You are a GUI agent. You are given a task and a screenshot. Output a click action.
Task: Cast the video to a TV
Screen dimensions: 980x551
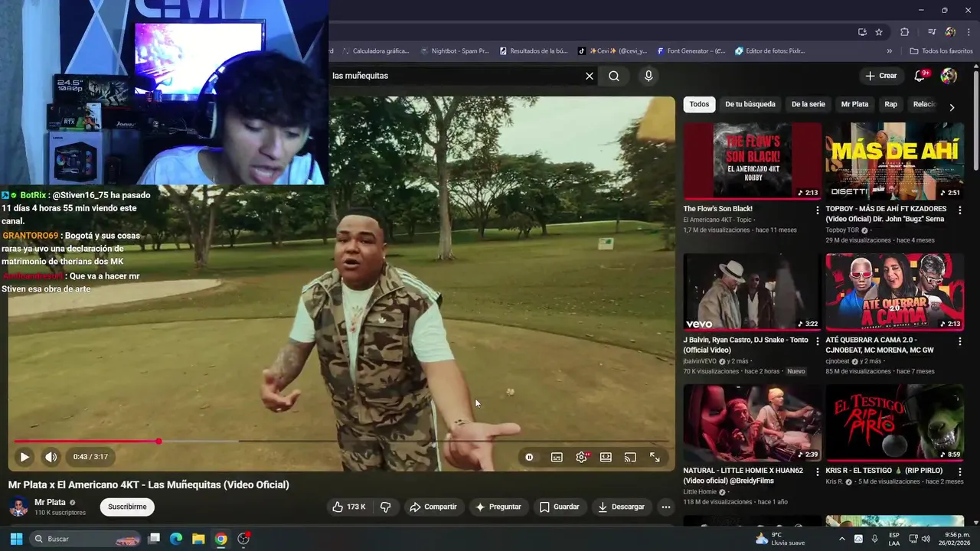coord(630,457)
